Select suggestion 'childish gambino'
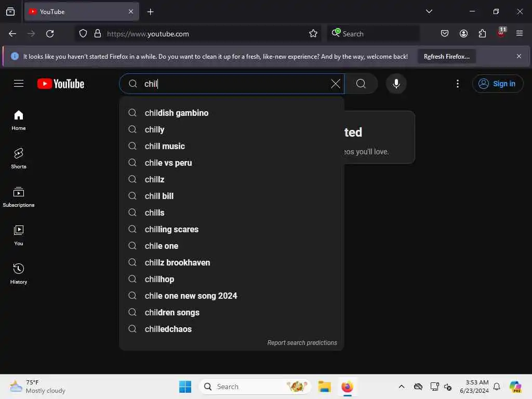 click(232, 113)
